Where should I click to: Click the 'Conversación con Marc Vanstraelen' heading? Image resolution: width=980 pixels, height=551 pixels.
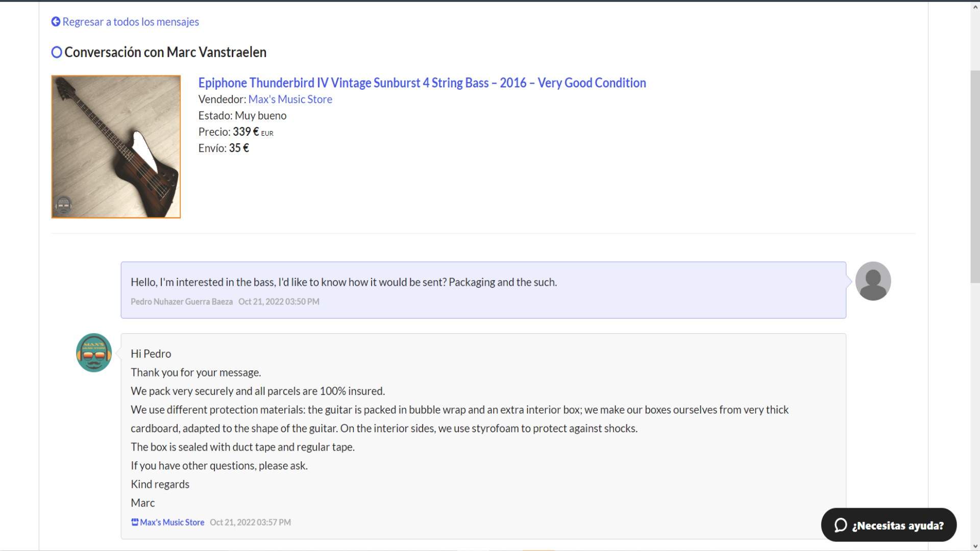(x=165, y=52)
